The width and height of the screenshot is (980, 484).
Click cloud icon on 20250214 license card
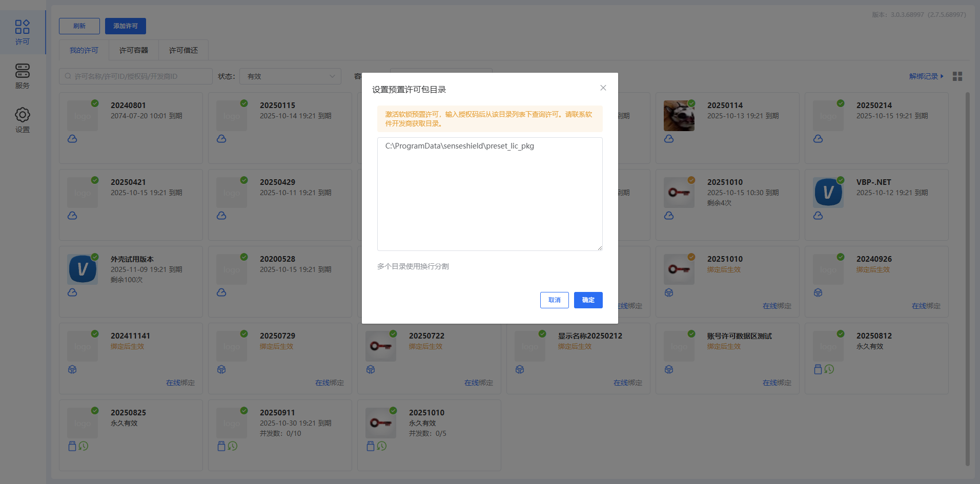(818, 139)
